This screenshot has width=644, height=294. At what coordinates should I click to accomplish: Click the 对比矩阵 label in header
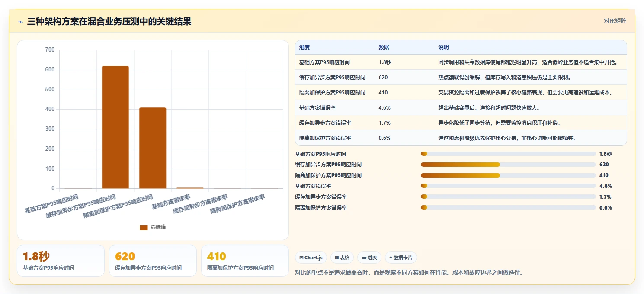coord(615,21)
